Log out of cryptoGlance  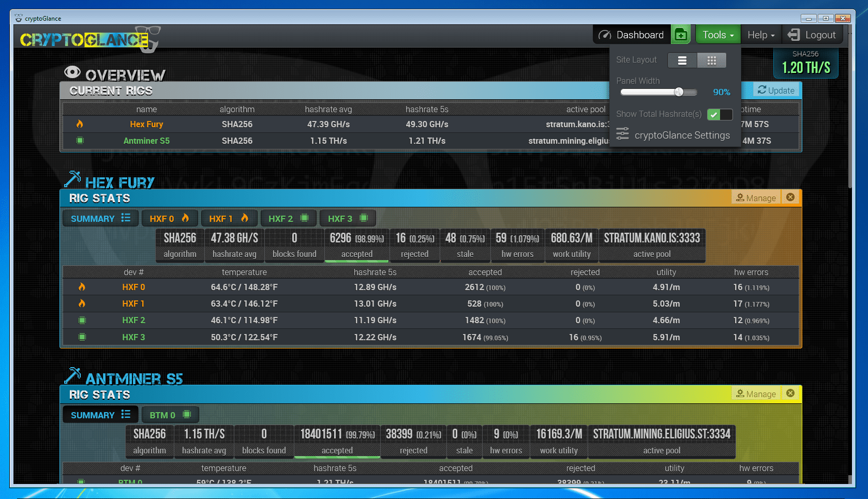tap(812, 35)
